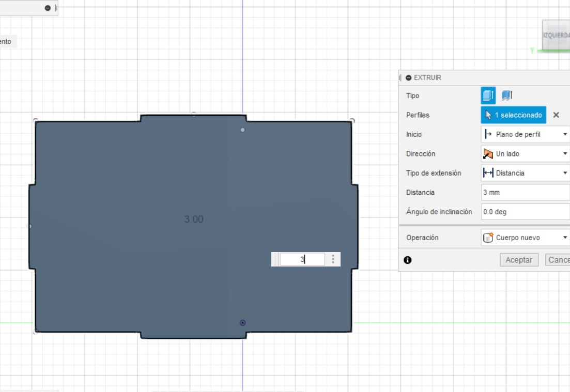
Task: Click the Aceptar button
Action: (519, 260)
